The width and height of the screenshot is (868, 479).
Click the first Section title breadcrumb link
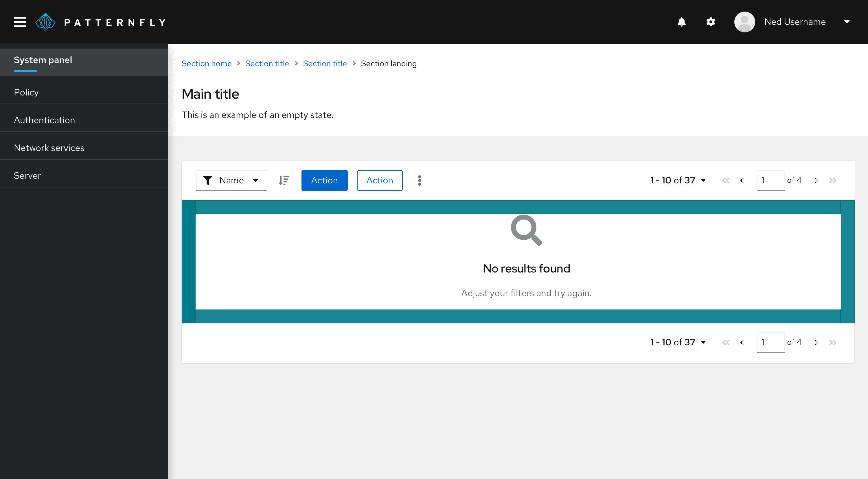coord(267,63)
